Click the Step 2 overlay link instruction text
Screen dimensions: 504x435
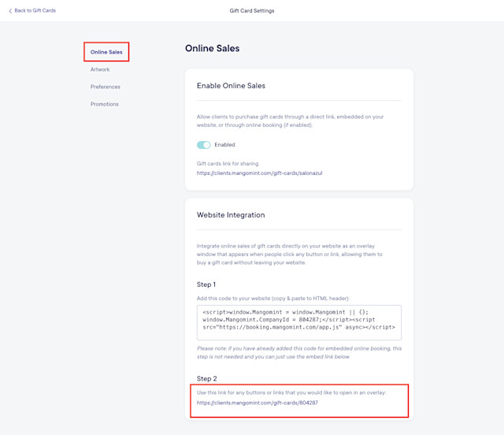[291, 393]
